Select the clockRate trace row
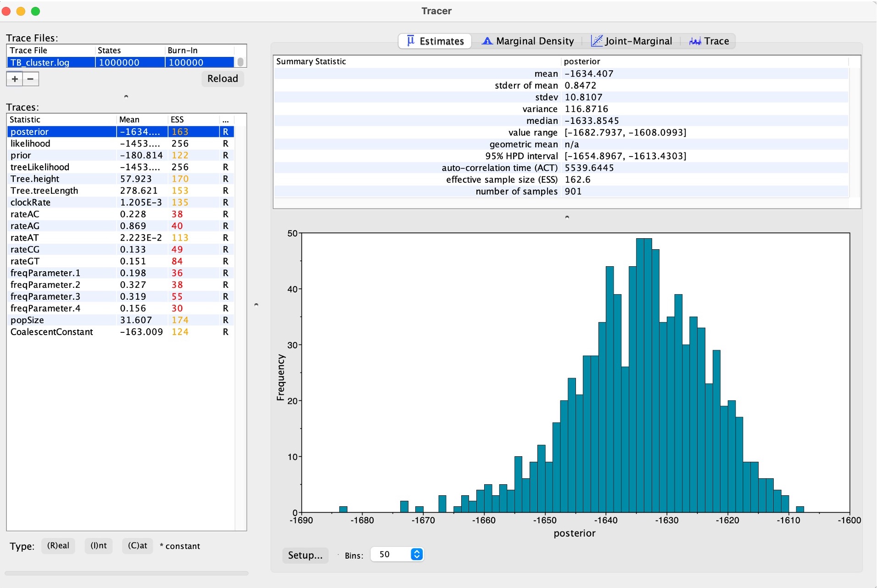The height and width of the screenshot is (588, 877). 30,202
